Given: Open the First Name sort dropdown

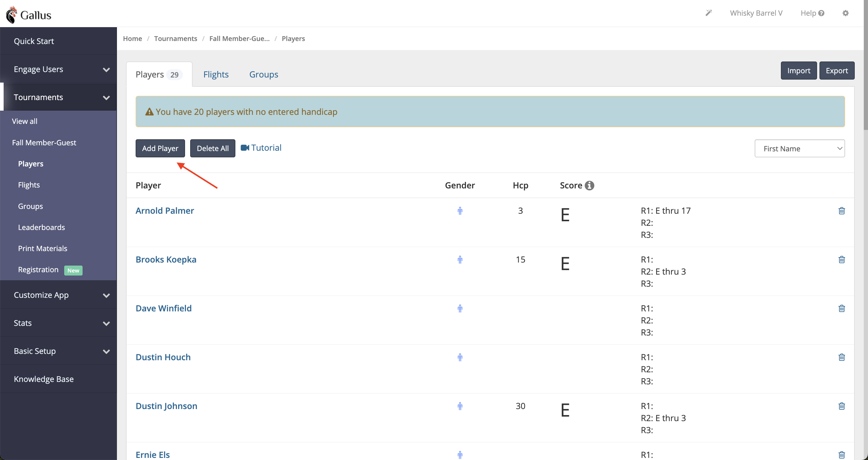Looking at the screenshot, I should pyautogui.click(x=800, y=149).
